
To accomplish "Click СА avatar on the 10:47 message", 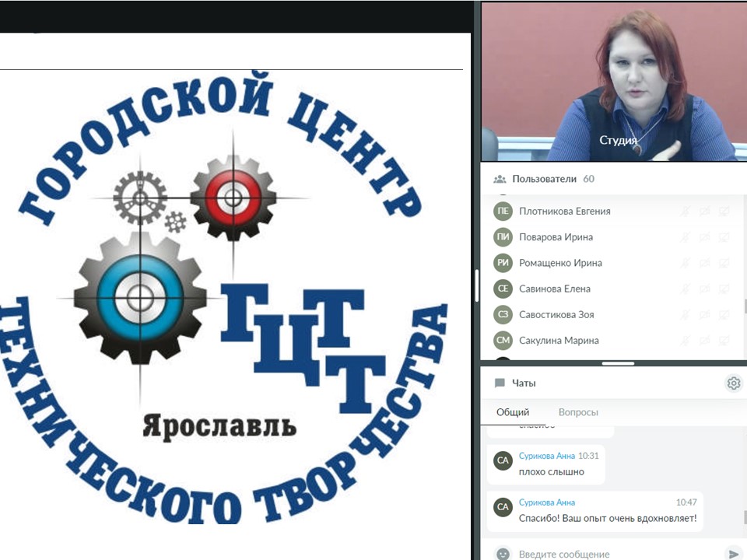I will pos(503,507).
